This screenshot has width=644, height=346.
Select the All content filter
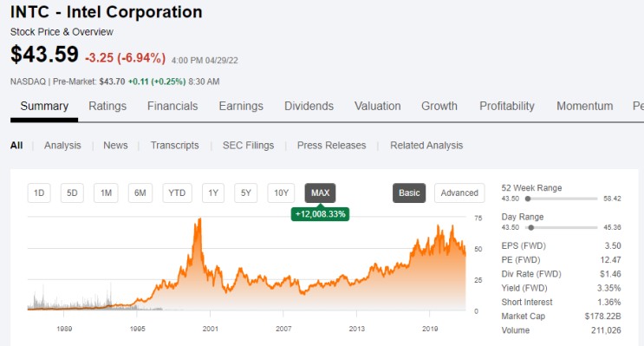pos(16,146)
